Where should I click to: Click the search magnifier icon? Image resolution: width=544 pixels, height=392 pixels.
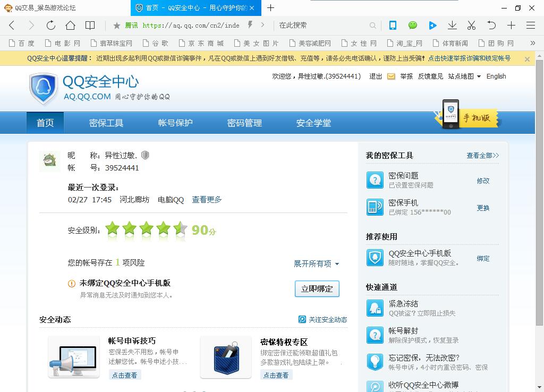(372, 25)
